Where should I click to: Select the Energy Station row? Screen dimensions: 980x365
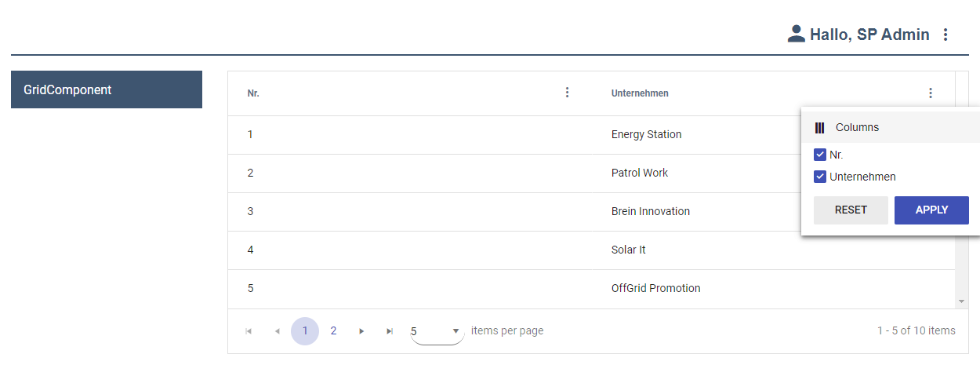pos(646,134)
